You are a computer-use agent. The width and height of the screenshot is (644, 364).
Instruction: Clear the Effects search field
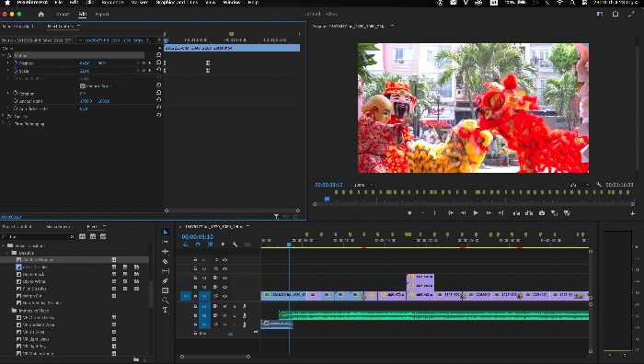[x=72, y=236]
